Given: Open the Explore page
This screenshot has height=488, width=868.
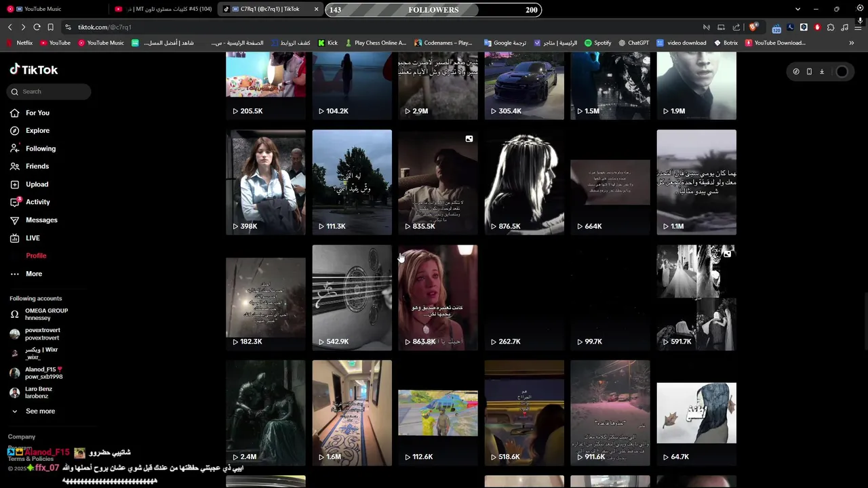Looking at the screenshot, I should 37,130.
